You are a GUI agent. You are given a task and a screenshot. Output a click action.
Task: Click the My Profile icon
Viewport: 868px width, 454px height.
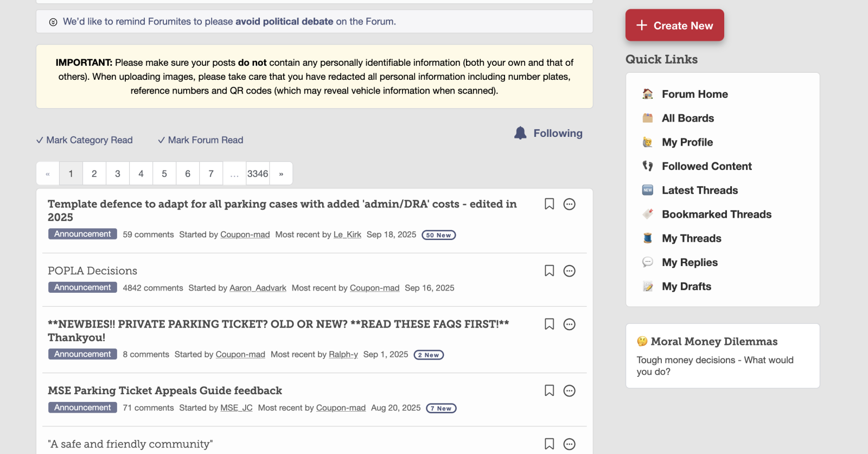click(x=648, y=142)
